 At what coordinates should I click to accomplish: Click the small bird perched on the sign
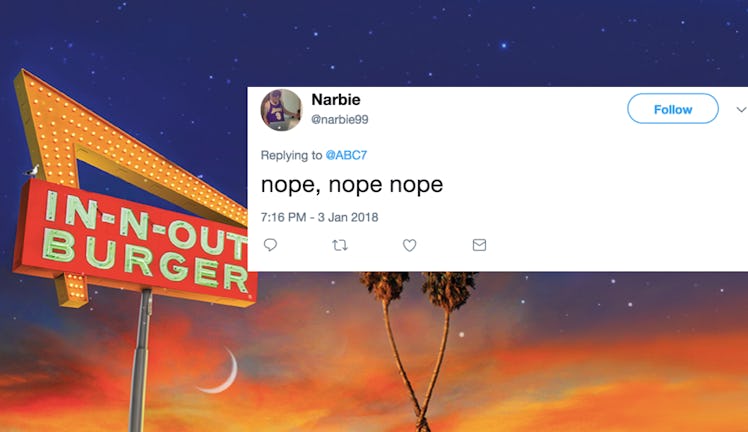[31, 170]
